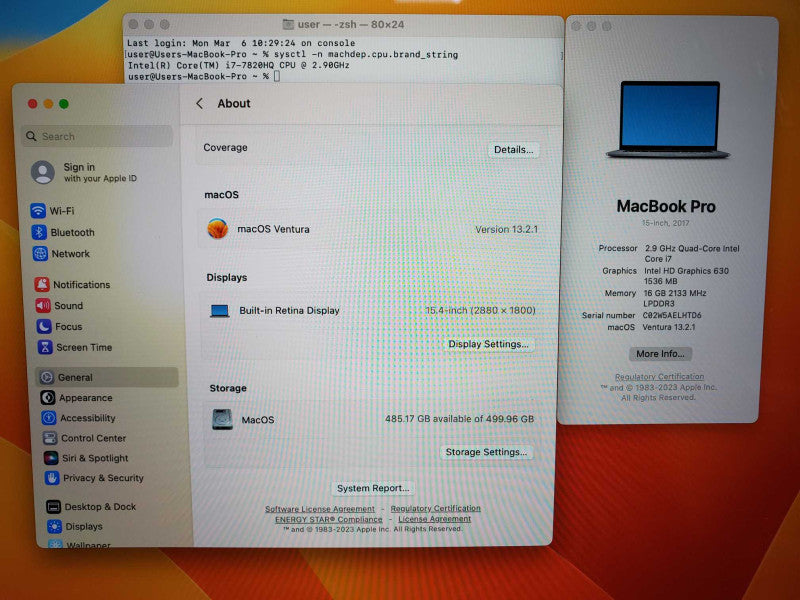Click the Apple ID avatar icon

point(43,172)
